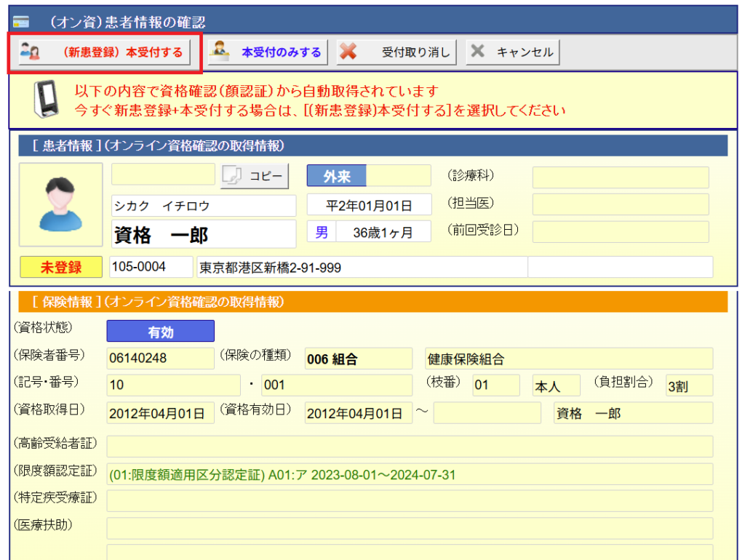Click the 診療科 field
This screenshot has height=560, width=745.
pos(620,177)
